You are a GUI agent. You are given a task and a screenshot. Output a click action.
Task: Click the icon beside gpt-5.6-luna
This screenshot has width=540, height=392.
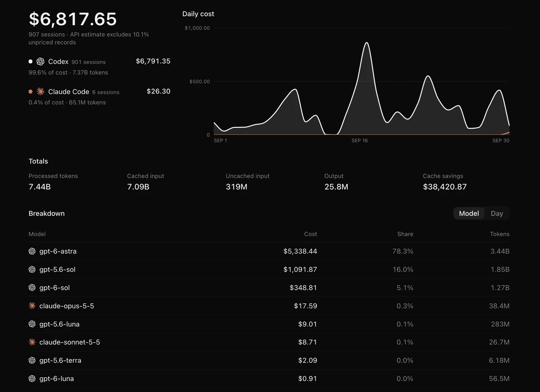32,324
